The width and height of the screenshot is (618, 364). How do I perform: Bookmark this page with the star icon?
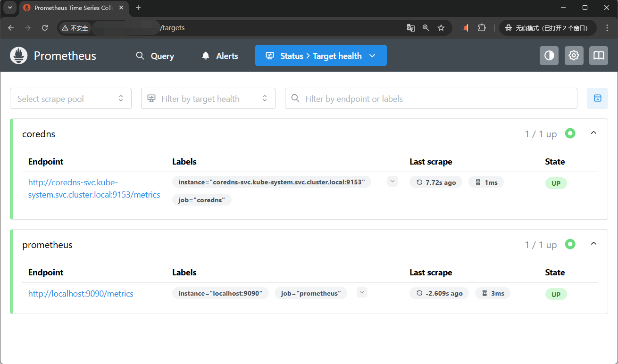(441, 28)
